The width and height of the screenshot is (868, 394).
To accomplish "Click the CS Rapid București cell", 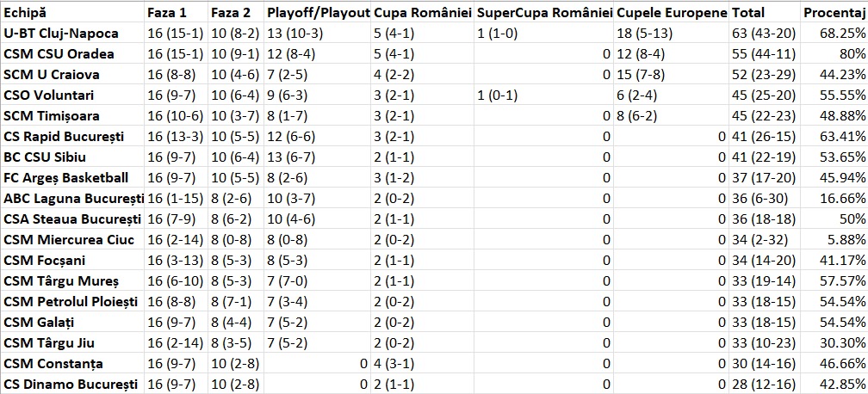I will [73, 136].
